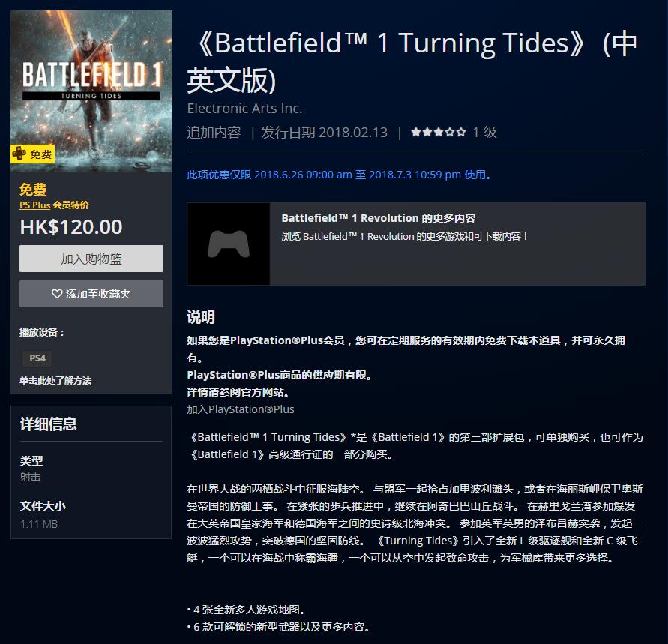Click the 说明 description heading

pos(201,317)
